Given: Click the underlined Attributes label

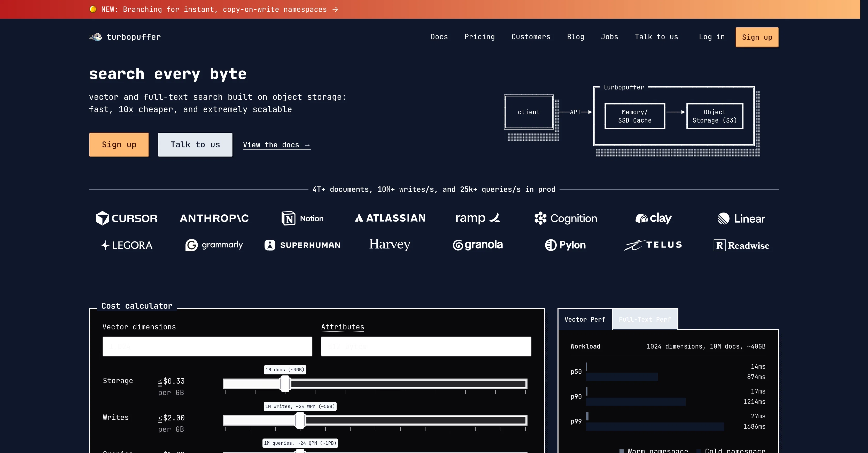Looking at the screenshot, I should pos(342,327).
